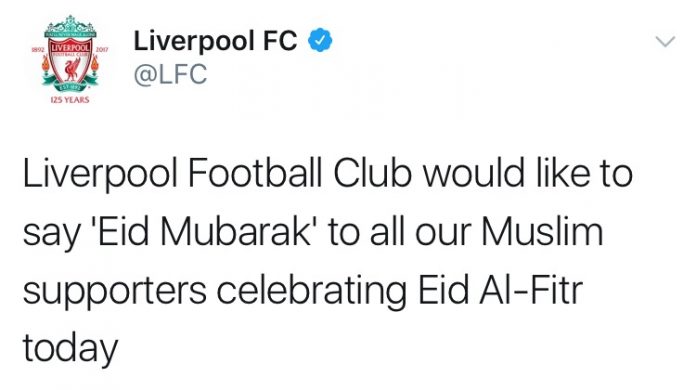Click the word 'supporters' in tweet
Screen dimensions: 696x390
tap(115, 293)
